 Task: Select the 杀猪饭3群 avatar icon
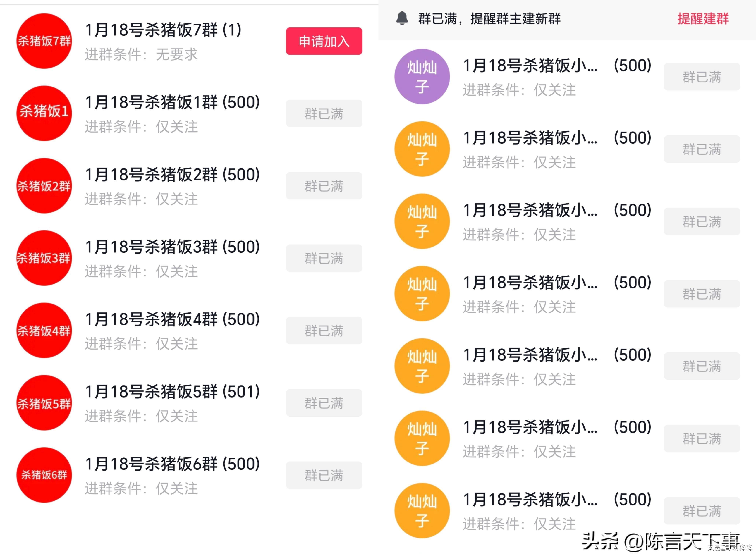tap(44, 258)
